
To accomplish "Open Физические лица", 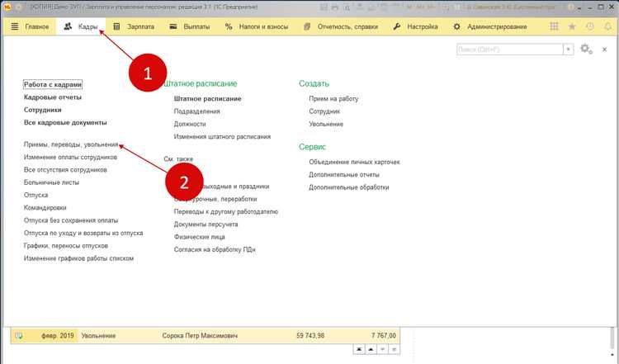I will [x=200, y=237].
